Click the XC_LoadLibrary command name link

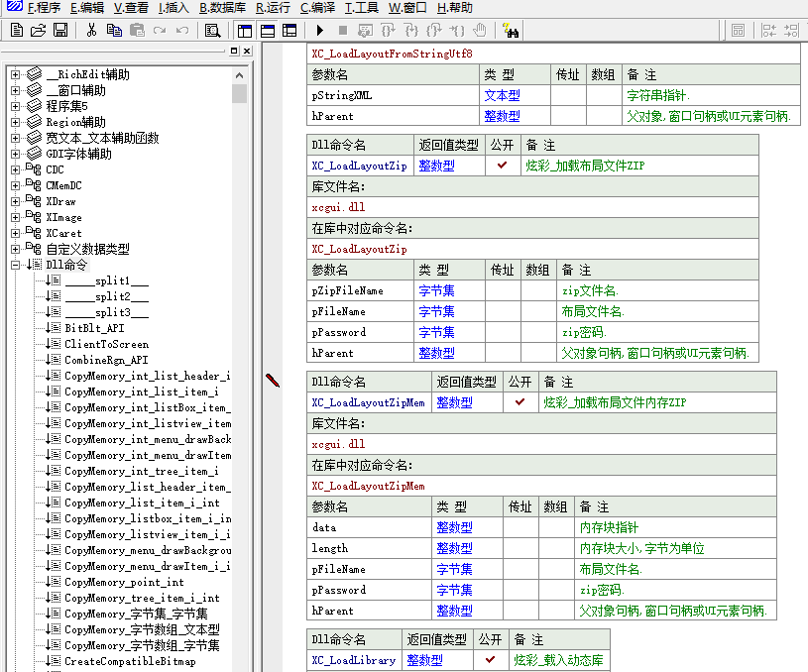click(354, 660)
